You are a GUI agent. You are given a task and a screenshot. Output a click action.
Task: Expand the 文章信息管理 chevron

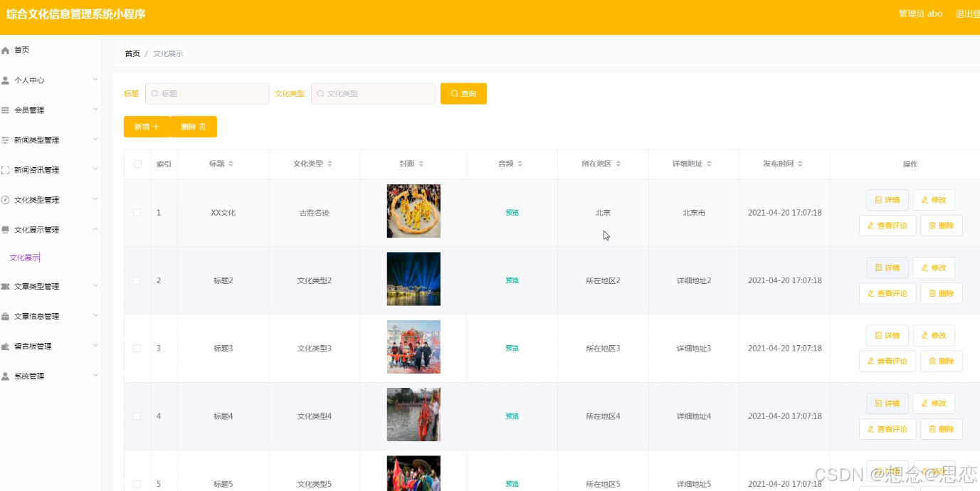coord(95,315)
